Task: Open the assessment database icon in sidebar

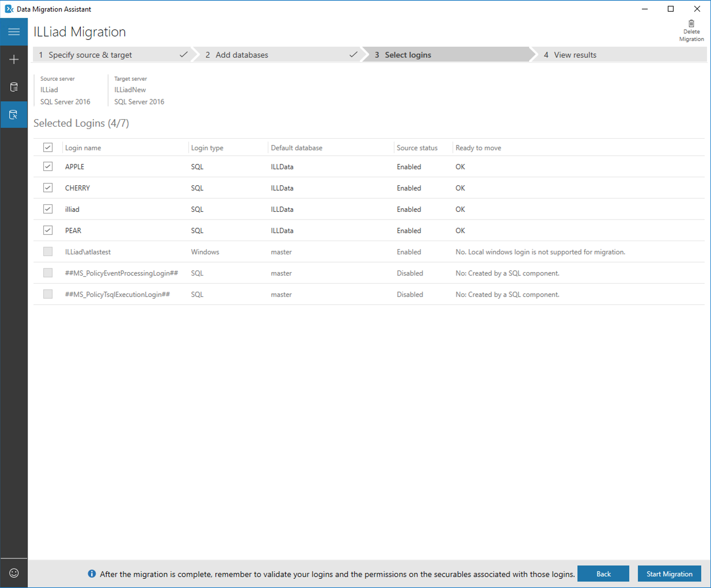Action: pos(14,87)
